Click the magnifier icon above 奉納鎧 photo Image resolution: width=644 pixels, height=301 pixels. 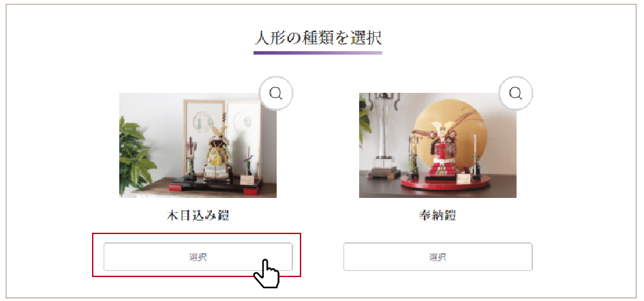tap(515, 93)
